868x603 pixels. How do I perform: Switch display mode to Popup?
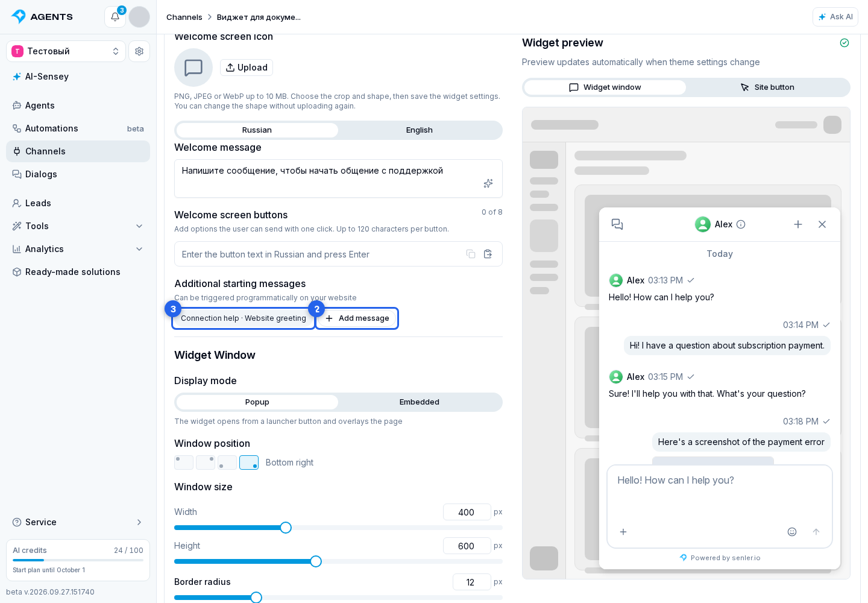coord(257,402)
